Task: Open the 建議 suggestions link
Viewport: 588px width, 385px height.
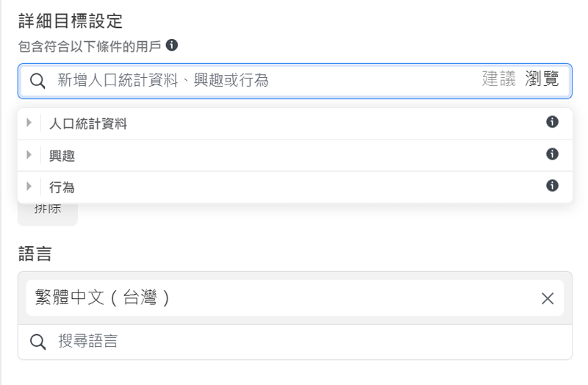Action: [x=499, y=79]
